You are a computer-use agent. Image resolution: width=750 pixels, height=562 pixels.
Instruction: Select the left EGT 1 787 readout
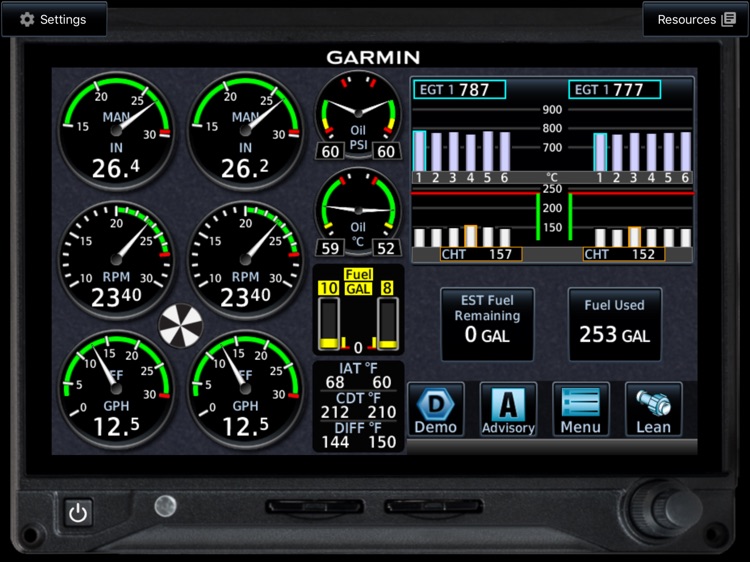(459, 89)
